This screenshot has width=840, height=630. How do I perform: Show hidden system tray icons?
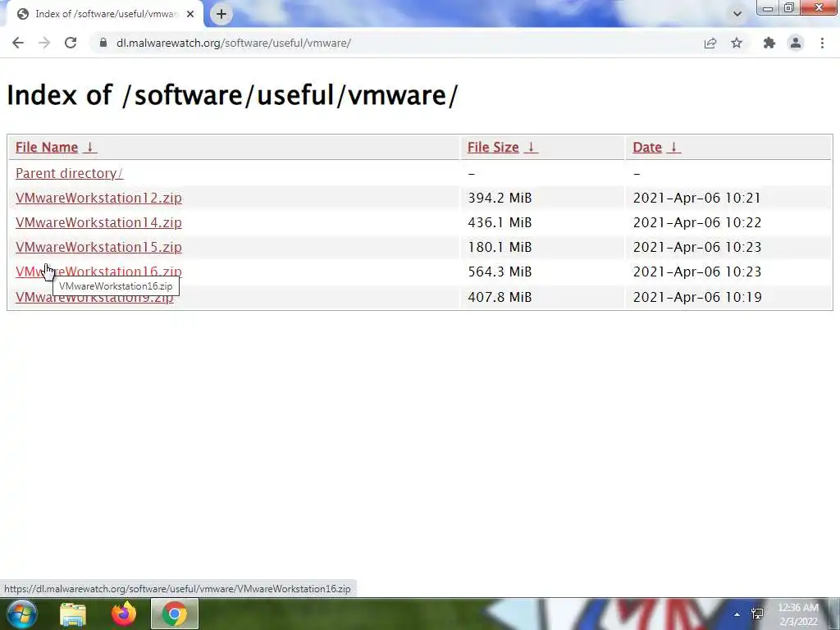click(737, 614)
